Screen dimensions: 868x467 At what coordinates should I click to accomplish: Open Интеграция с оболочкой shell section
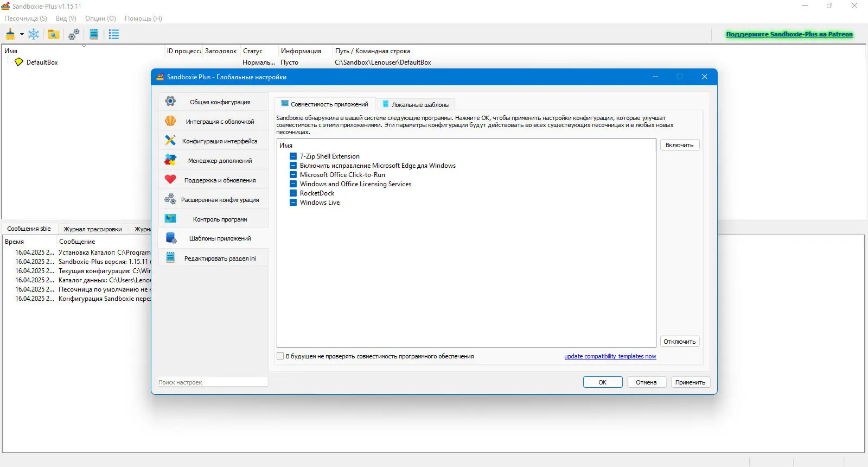pyautogui.click(x=213, y=121)
